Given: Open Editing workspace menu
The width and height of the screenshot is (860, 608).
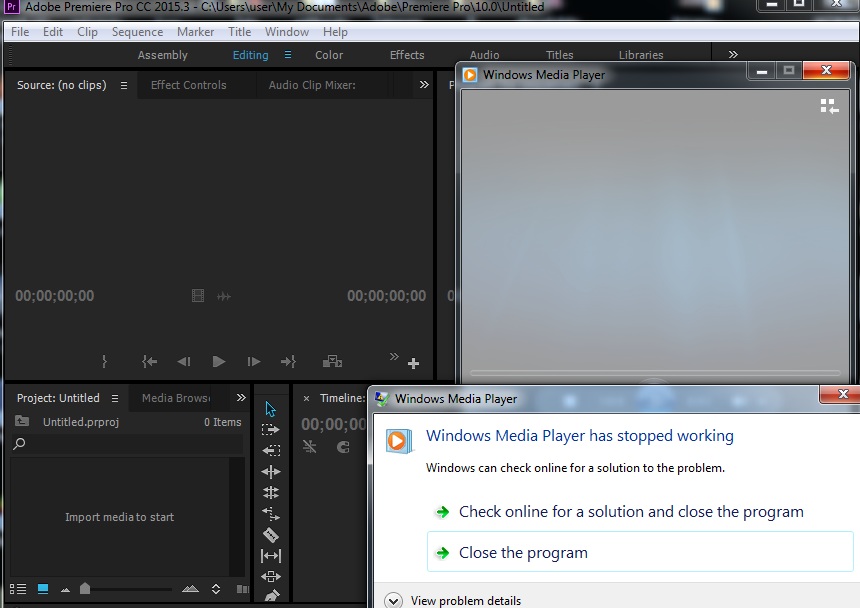Looking at the screenshot, I should (288, 55).
